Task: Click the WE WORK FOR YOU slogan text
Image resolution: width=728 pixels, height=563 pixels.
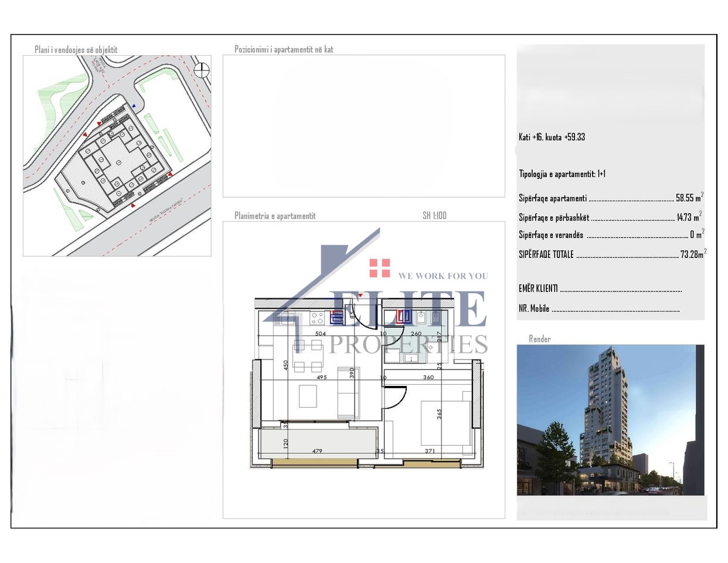Action: point(443,276)
